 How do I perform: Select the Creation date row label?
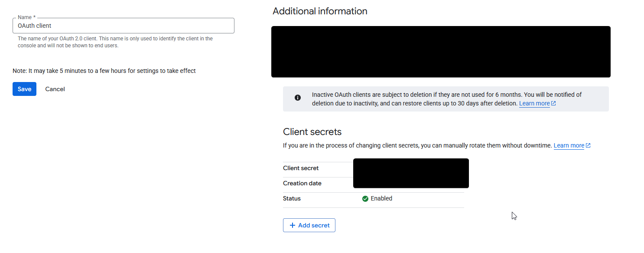point(302,183)
